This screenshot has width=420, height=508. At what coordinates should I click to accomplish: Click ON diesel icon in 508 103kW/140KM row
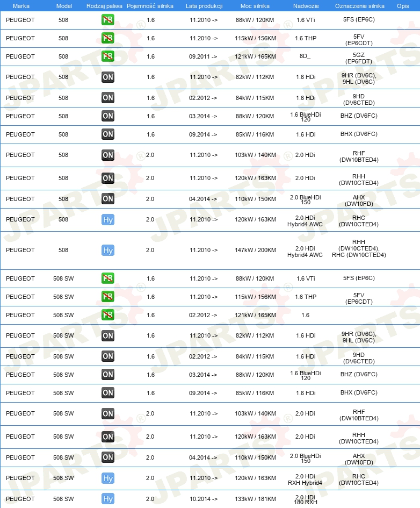click(x=108, y=155)
